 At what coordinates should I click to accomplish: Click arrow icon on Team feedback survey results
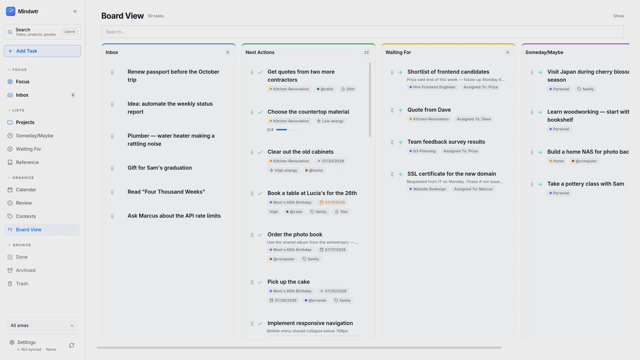(x=400, y=142)
